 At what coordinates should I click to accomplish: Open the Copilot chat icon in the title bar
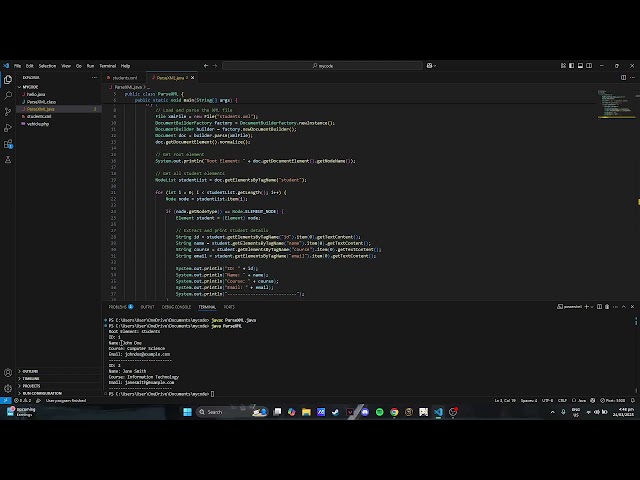(429, 66)
